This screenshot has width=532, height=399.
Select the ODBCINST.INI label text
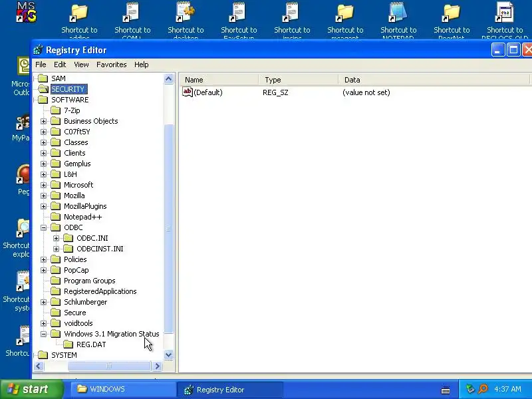100,249
